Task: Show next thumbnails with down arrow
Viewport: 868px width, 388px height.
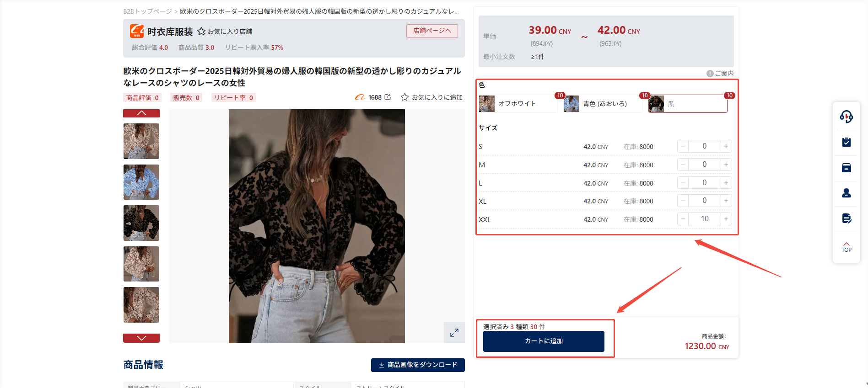Action: tap(141, 338)
